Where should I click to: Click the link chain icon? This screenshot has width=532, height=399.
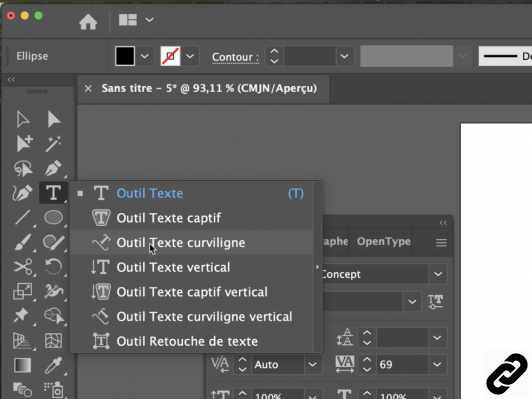pos(507,375)
